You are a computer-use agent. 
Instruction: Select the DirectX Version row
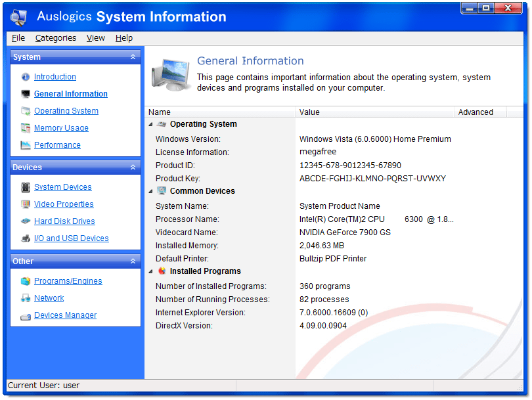[x=334, y=326]
